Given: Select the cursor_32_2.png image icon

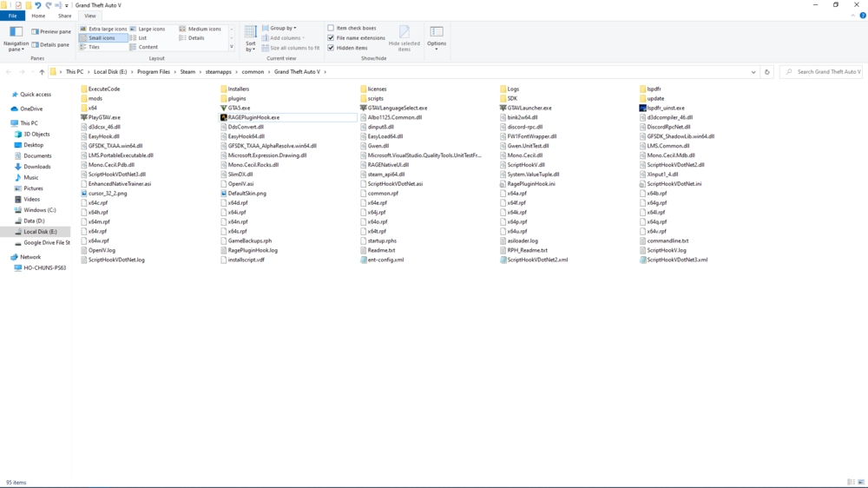Looking at the screenshot, I should (84, 194).
